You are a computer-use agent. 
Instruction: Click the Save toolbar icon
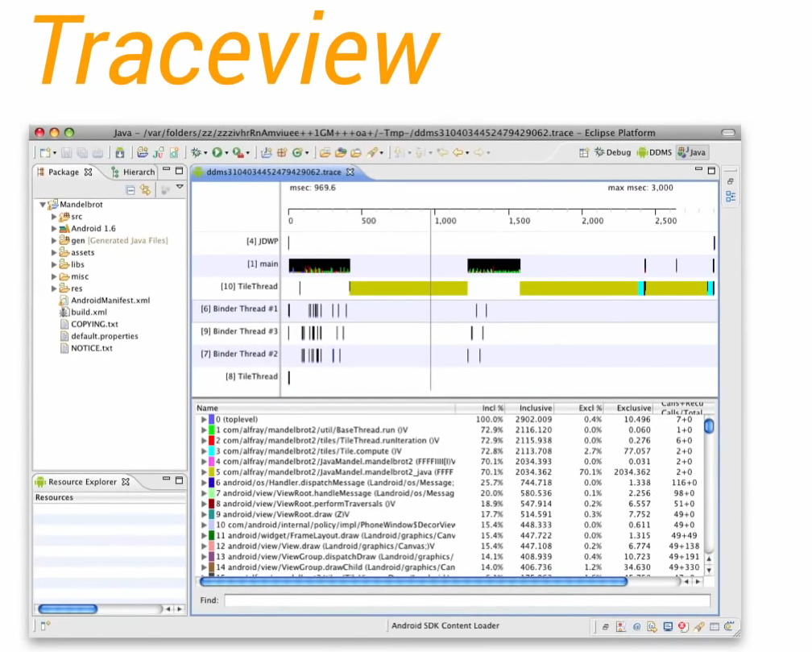coord(66,152)
